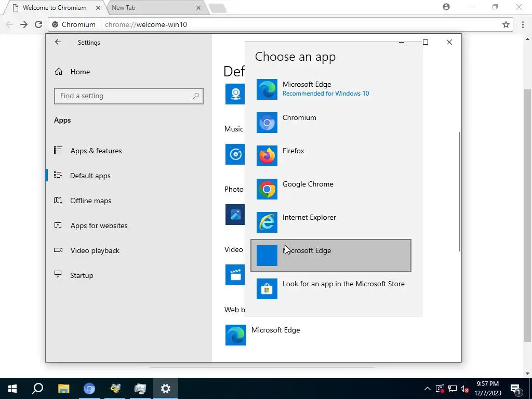Click the muted volume tray icon

[x=465, y=389]
